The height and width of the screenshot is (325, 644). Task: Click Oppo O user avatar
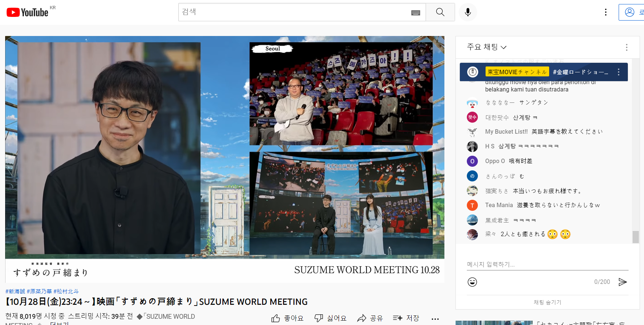point(472,161)
